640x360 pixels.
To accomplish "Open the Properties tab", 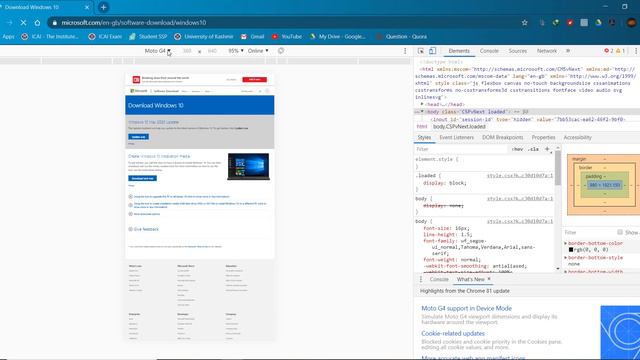I will (543, 138).
